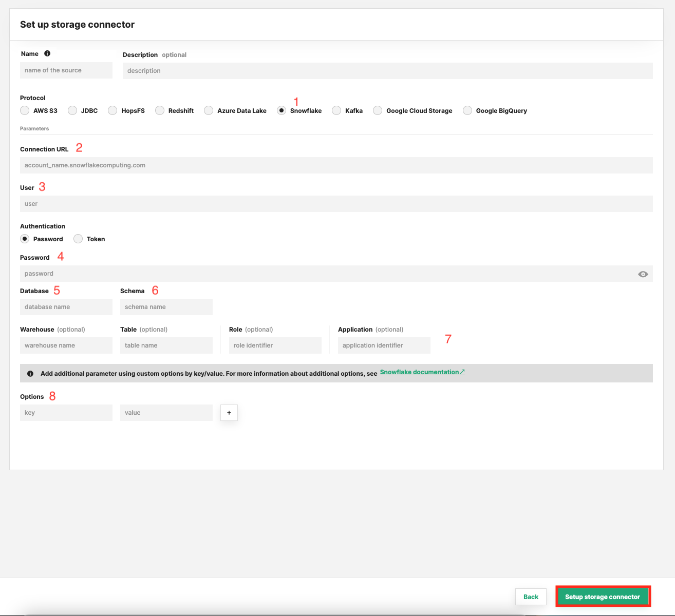Image resolution: width=675 pixels, height=616 pixels.
Task: Toggle password visibility eye icon
Action: tap(643, 274)
